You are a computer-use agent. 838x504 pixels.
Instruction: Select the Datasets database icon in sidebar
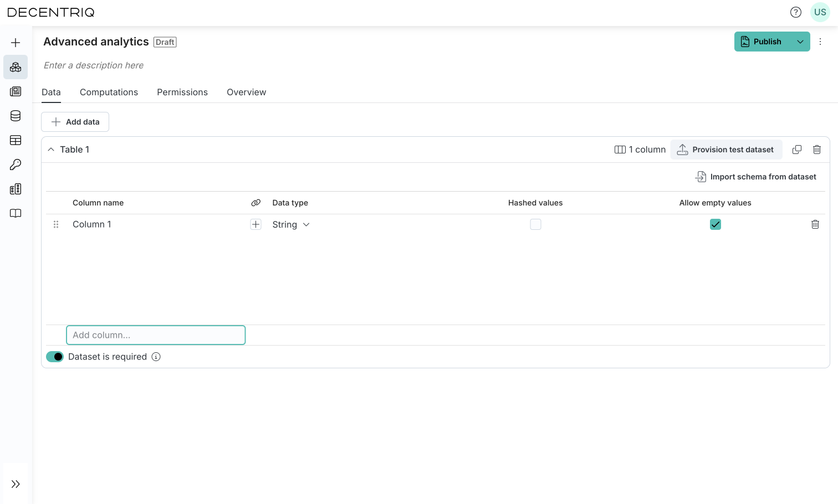point(15,116)
